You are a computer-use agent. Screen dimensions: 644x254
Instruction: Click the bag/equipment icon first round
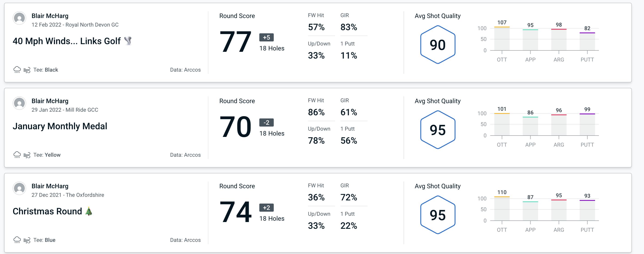coord(28,69)
